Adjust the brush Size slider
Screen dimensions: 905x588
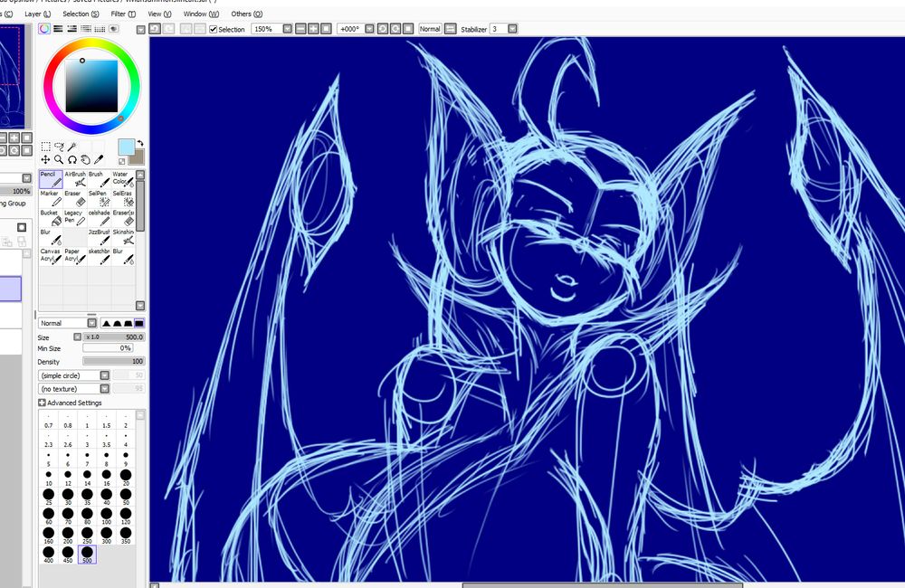point(114,337)
